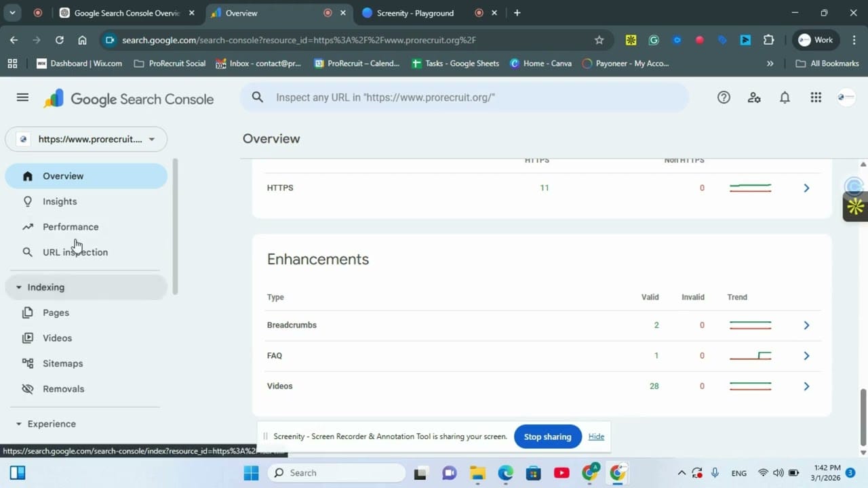Open the Breadcrumbs enhancement report arrow

pyautogui.click(x=806, y=325)
